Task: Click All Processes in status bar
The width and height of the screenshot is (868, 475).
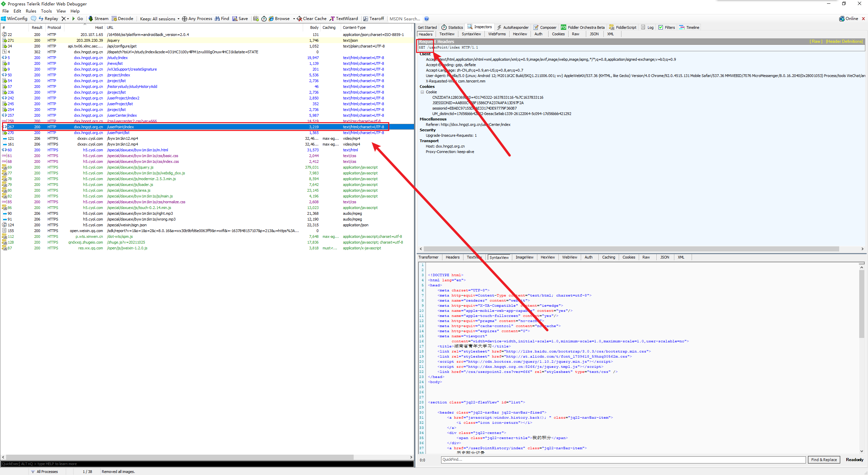Action: click(44, 472)
